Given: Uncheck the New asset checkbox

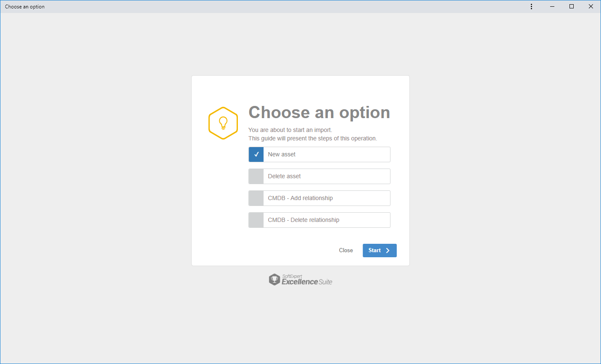Looking at the screenshot, I should (256, 154).
